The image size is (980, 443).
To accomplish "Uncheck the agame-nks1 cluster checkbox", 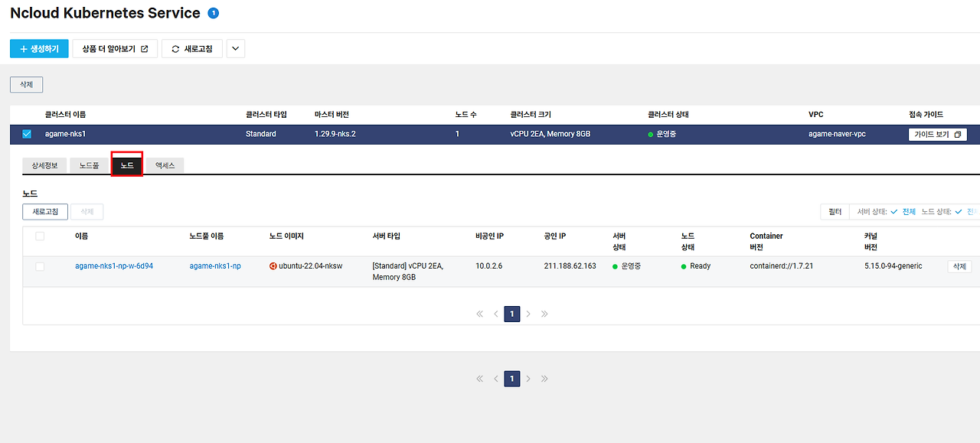I will coord(27,134).
